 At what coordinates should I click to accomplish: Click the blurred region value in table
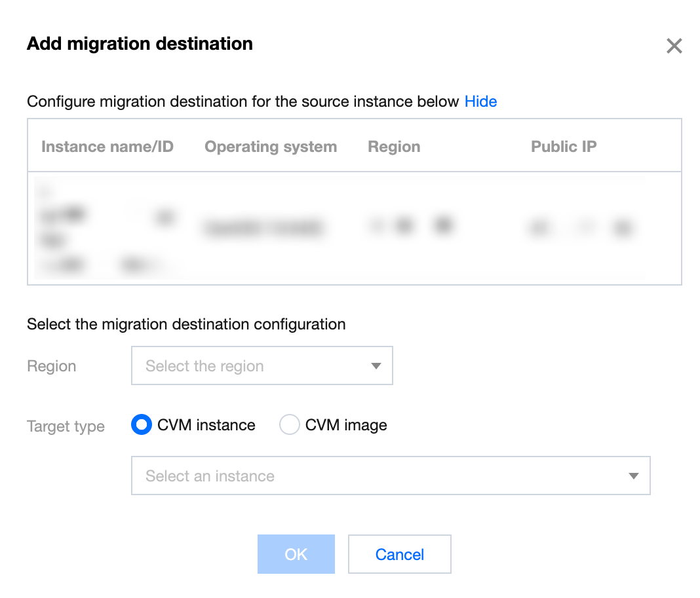tap(412, 226)
